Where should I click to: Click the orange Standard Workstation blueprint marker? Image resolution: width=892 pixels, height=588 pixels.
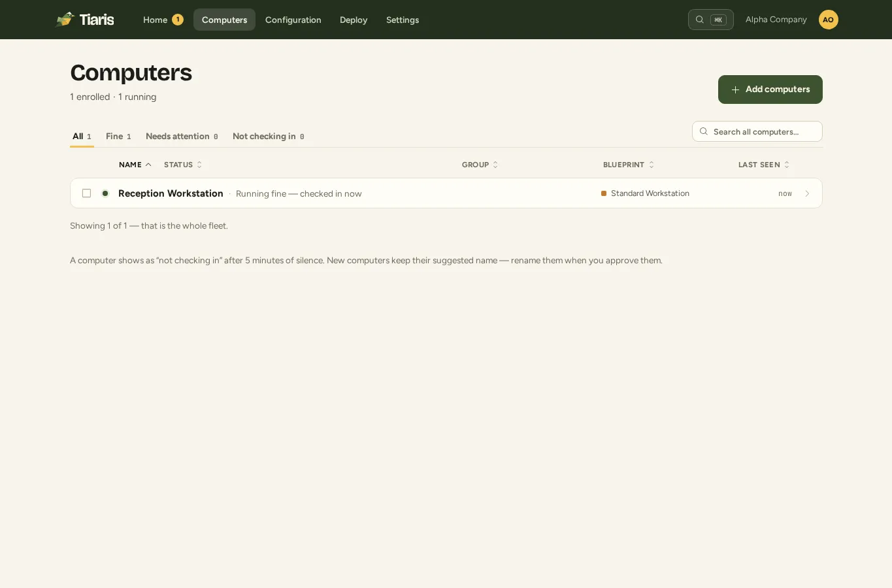[x=604, y=193]
